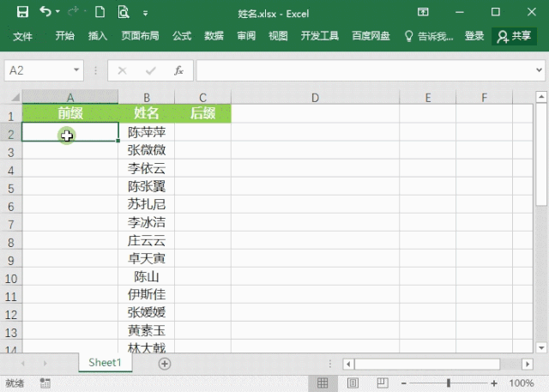Expand Customize Quick Access Toolbar arrow
549x392 pixels.
(x=145, y=14)
